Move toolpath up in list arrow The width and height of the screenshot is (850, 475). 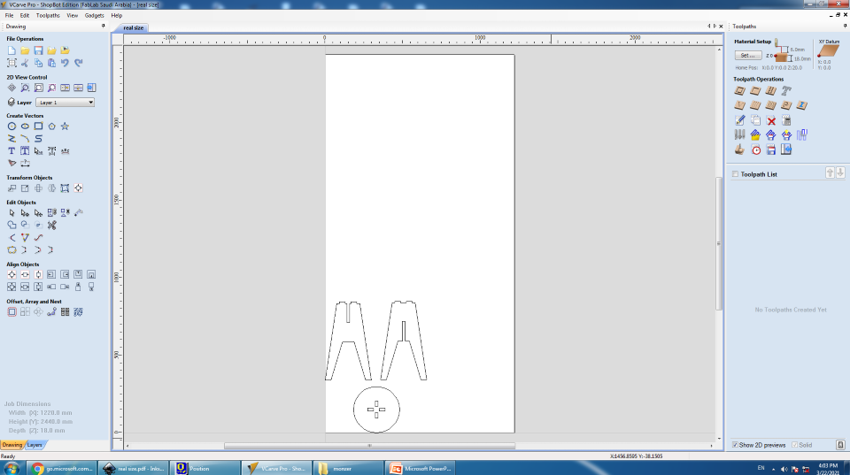(x=829, y=173)
